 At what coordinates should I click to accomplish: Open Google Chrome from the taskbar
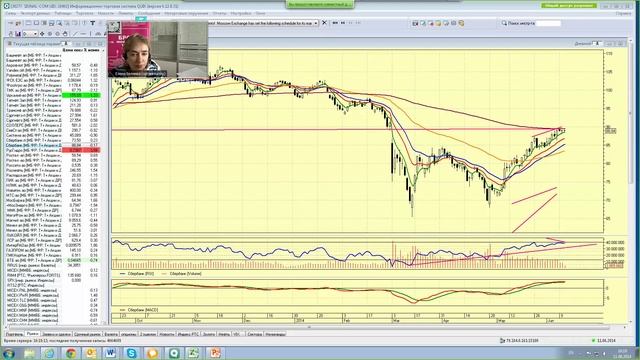(x=71, y=353)
